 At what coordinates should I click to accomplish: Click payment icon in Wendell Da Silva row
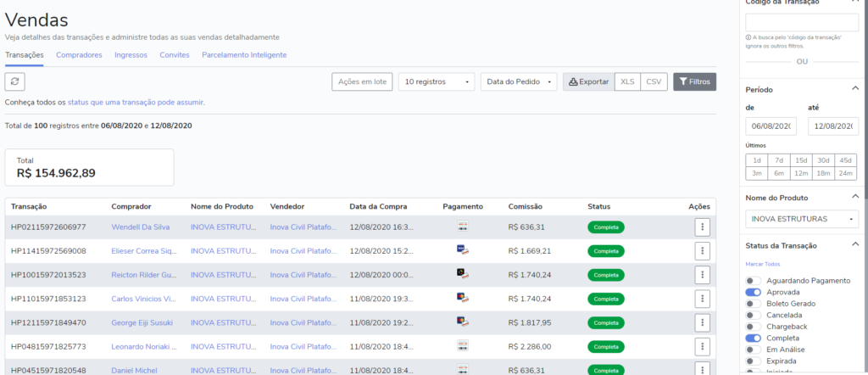[463, 226]
